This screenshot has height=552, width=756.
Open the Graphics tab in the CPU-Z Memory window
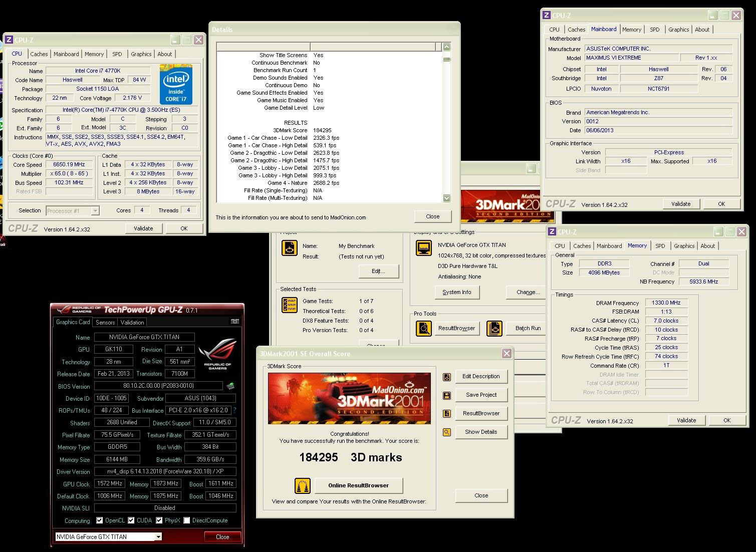click(x=684, y=246)
